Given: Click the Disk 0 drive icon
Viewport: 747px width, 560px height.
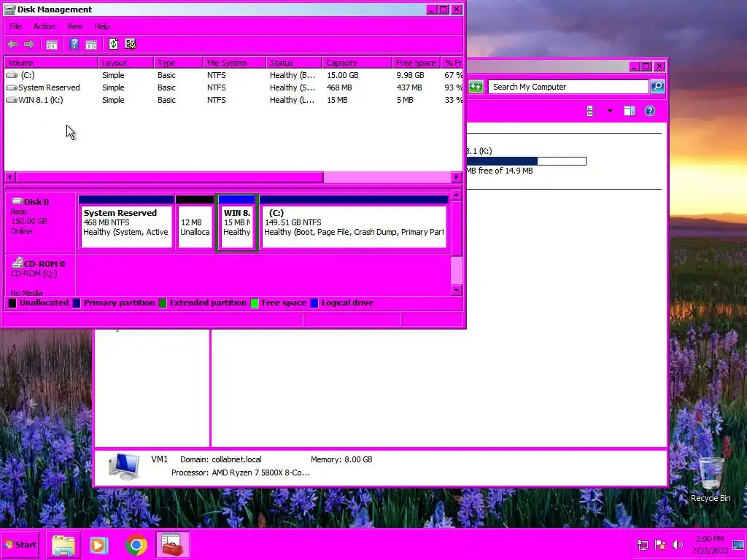Looking at the screenshot, I should (18, 201).
